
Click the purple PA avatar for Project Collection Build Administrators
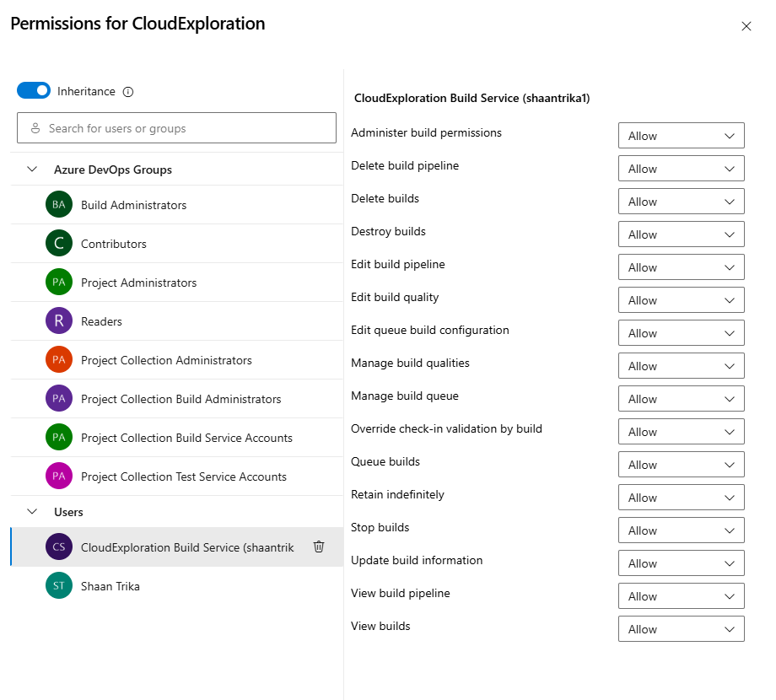click(x=59, y=398)
